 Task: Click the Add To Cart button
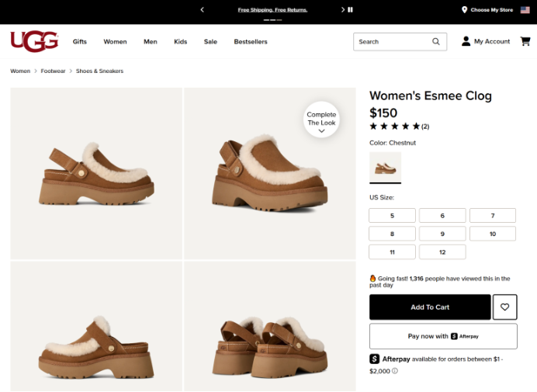pos(430,307)
